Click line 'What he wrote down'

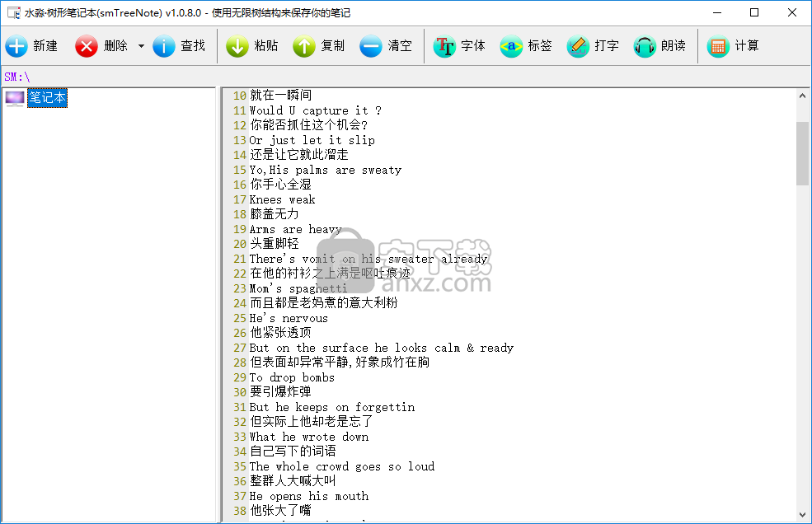pos(309,437)
